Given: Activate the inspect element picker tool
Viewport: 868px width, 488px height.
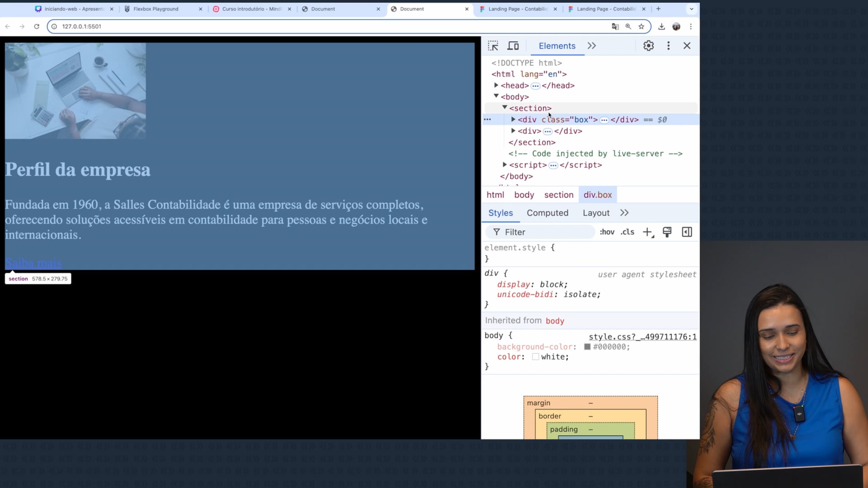Looking at the screenshot, I should coord(493,46).
